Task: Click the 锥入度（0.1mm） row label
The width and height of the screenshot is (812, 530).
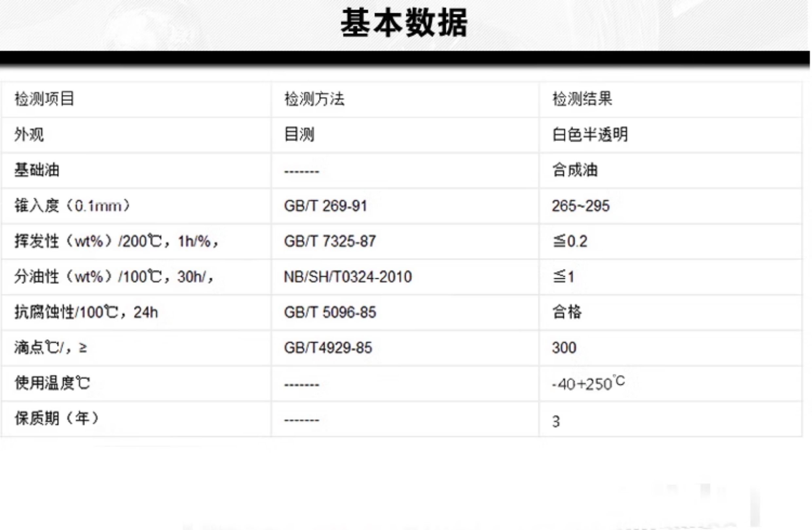Action: (x=72, y=206)
